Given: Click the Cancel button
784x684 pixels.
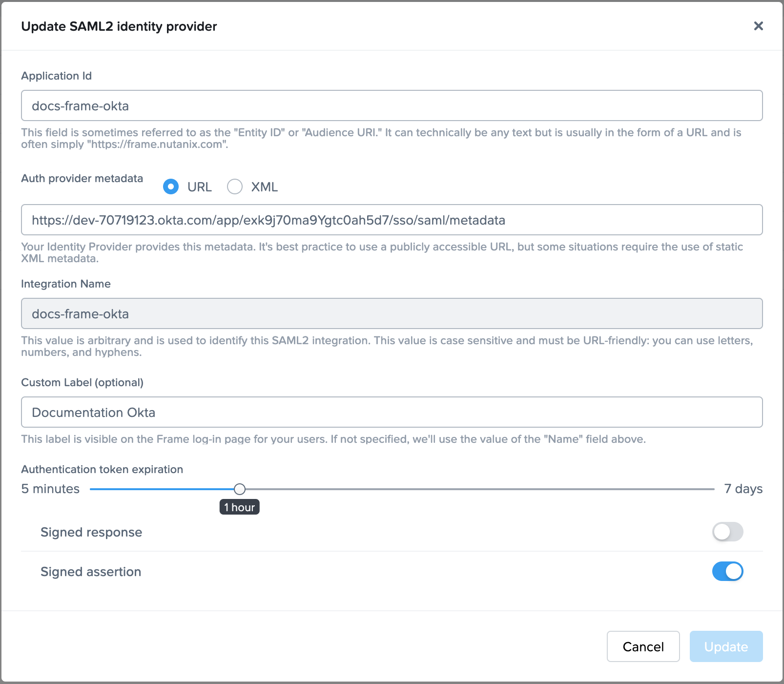Looking at the screenshot, I should [643, 646].
